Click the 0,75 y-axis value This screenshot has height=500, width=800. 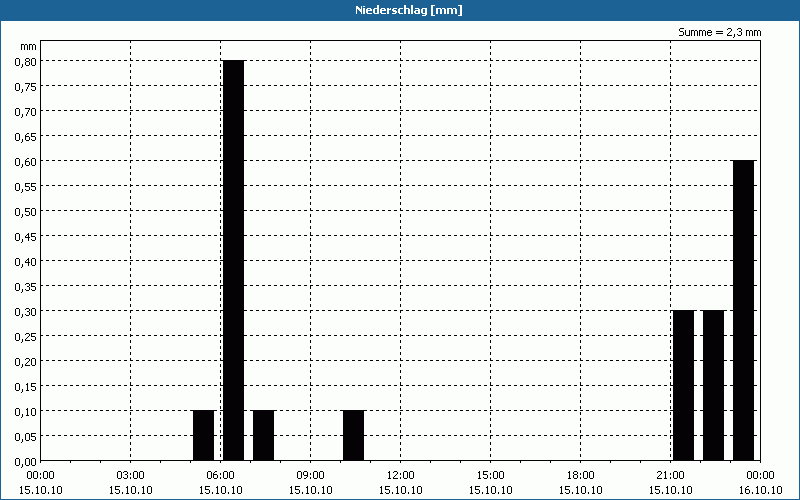pos(26,86)
